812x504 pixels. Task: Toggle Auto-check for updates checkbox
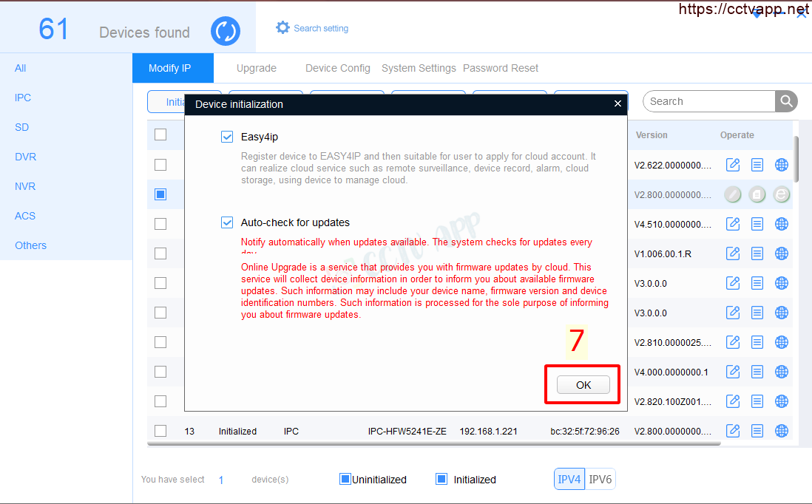(x=227, y=222)
